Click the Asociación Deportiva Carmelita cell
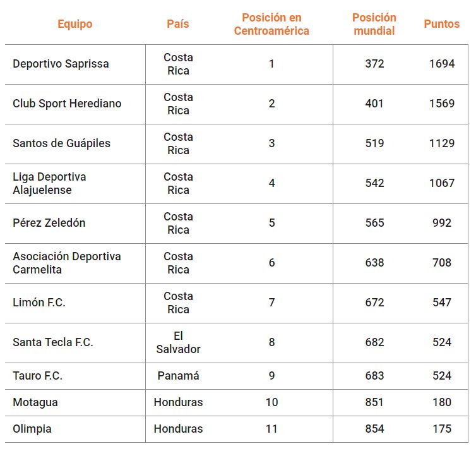 click(67, 263)
